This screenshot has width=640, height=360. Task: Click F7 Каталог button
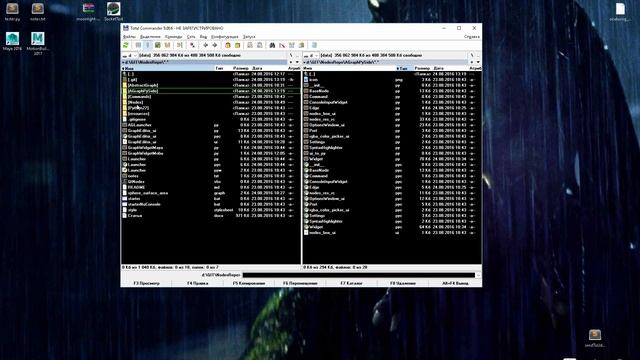pyautogui.click(x=352, y=283)
